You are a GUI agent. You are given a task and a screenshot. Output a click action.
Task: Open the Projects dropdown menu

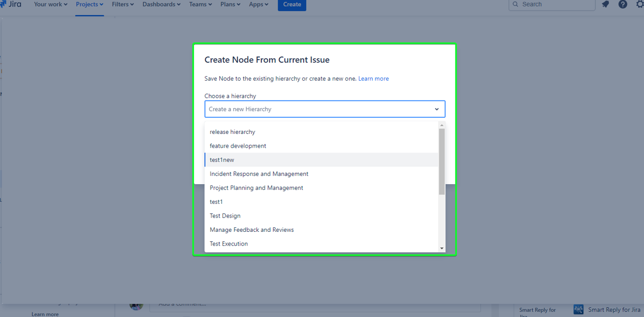coord(90,4)
